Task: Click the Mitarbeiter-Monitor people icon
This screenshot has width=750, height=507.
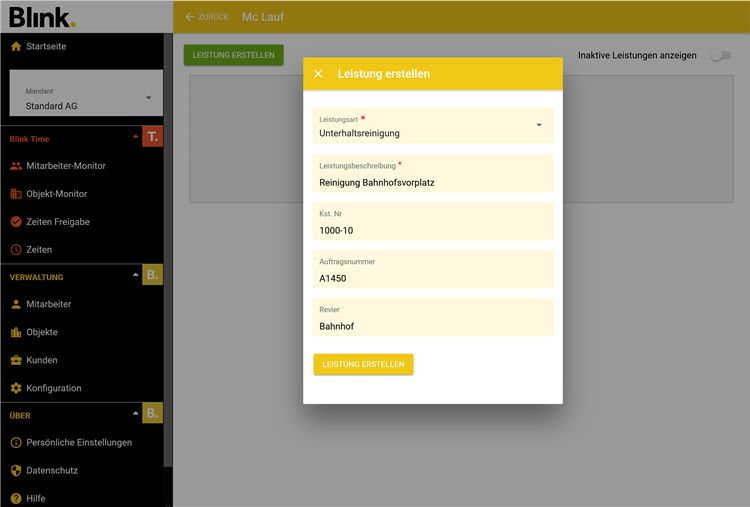Action: pos(16,166)
